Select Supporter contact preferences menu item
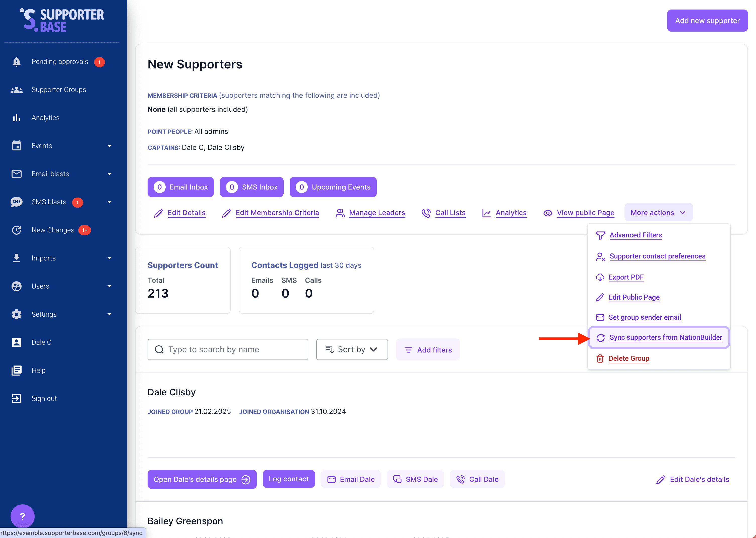 657,256
